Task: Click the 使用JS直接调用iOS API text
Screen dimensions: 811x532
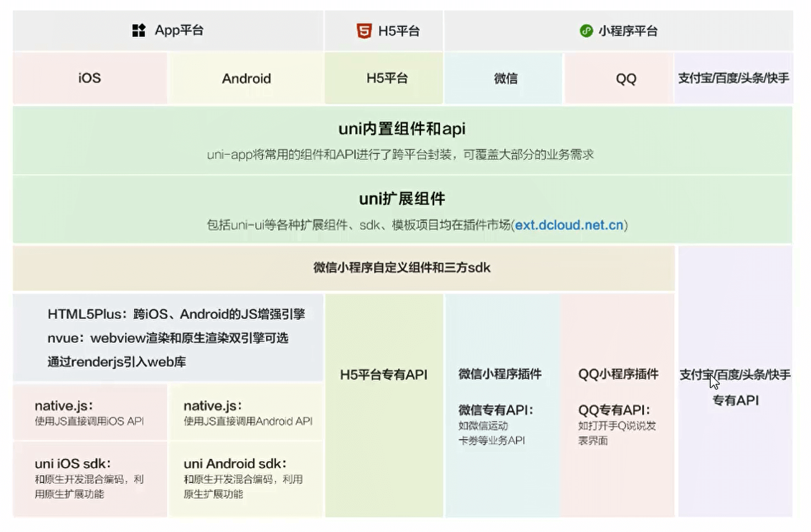Action: 89,421
